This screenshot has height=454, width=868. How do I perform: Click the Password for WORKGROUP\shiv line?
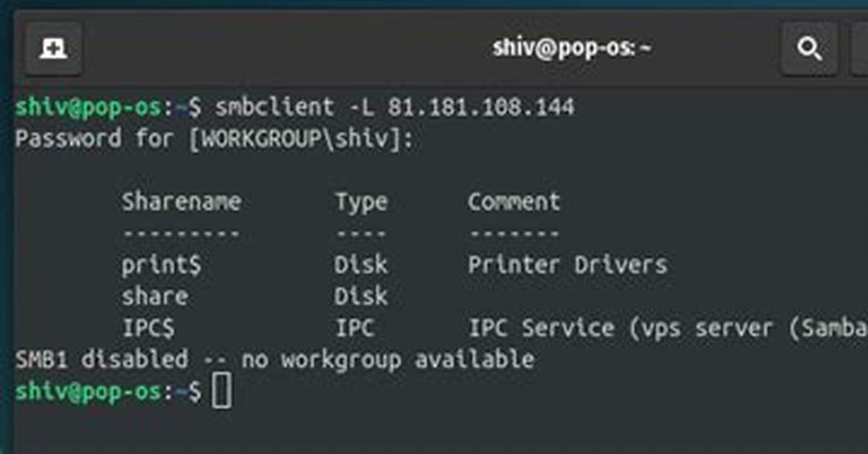coord(214,139)
